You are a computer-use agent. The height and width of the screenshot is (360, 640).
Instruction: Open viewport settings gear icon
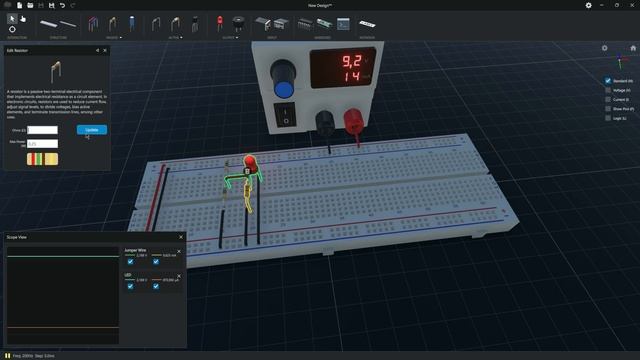[604, 48]
